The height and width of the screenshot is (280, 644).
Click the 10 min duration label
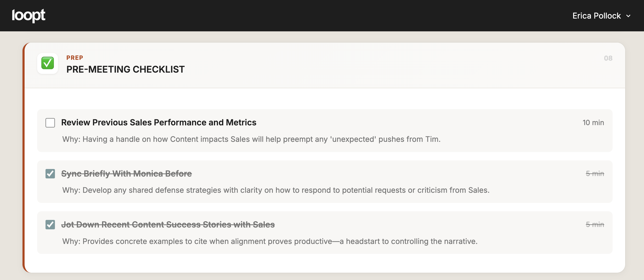(x=593, y=122)
